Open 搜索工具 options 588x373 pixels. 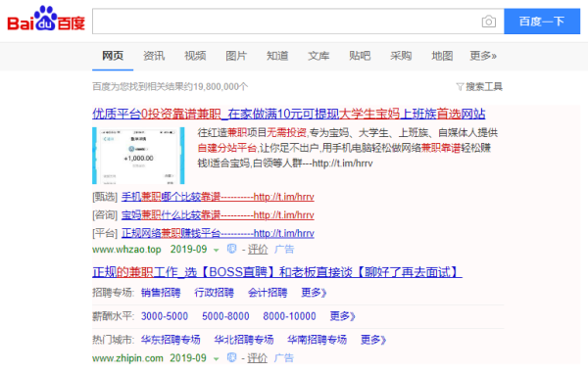[484, 87]
